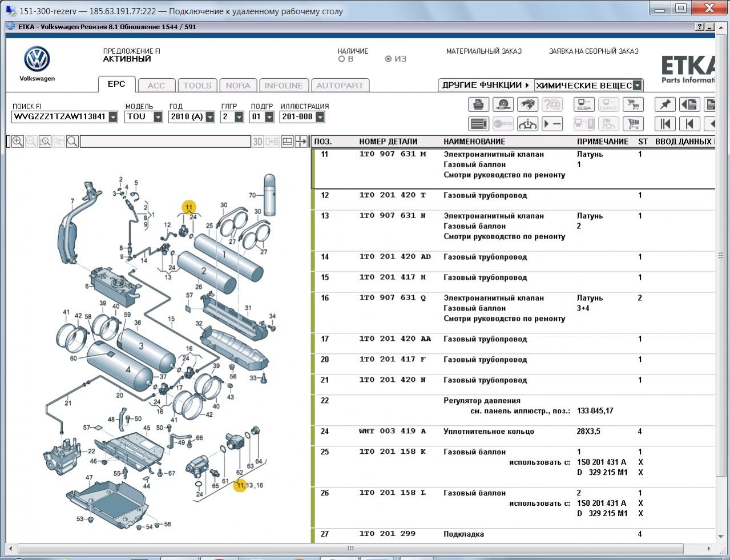The width and height of the screenshot is (730, 560).
Task: Open the ПОИСК FI VIN dropdown
Action: (113, 116)
